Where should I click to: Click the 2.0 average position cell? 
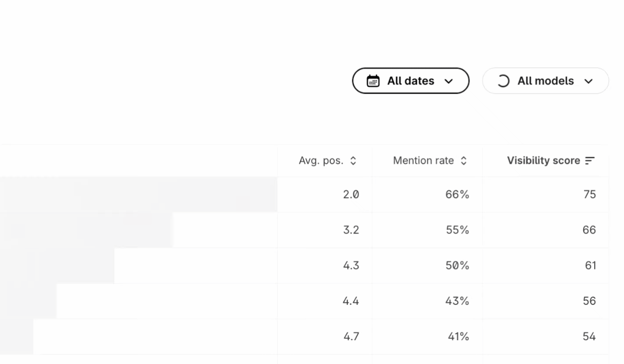[x=351, y=195]
